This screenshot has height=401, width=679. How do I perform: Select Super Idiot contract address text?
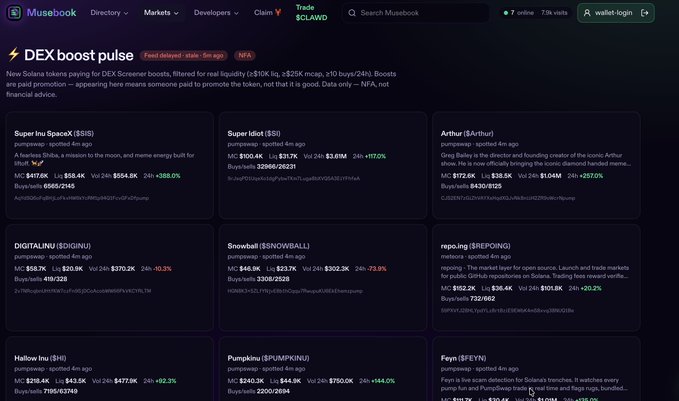coord(294,178)
